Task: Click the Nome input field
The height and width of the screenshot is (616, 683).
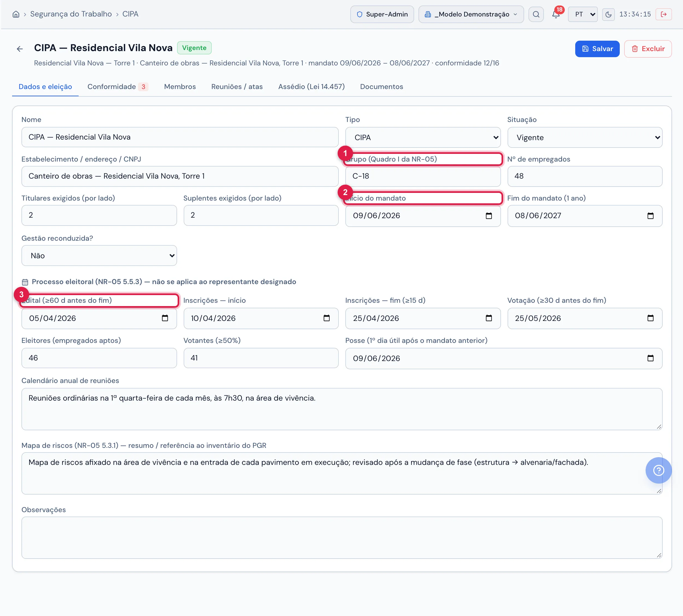Action: pos(180,137)
